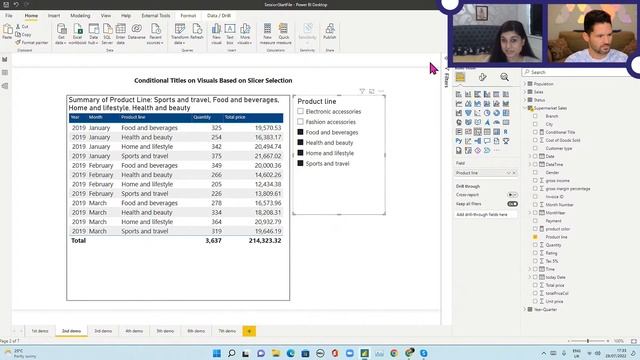Viewport: 640px width, 360px height.
Task: Expand the Date hierarchy field
Action: [x=530, y=156]
